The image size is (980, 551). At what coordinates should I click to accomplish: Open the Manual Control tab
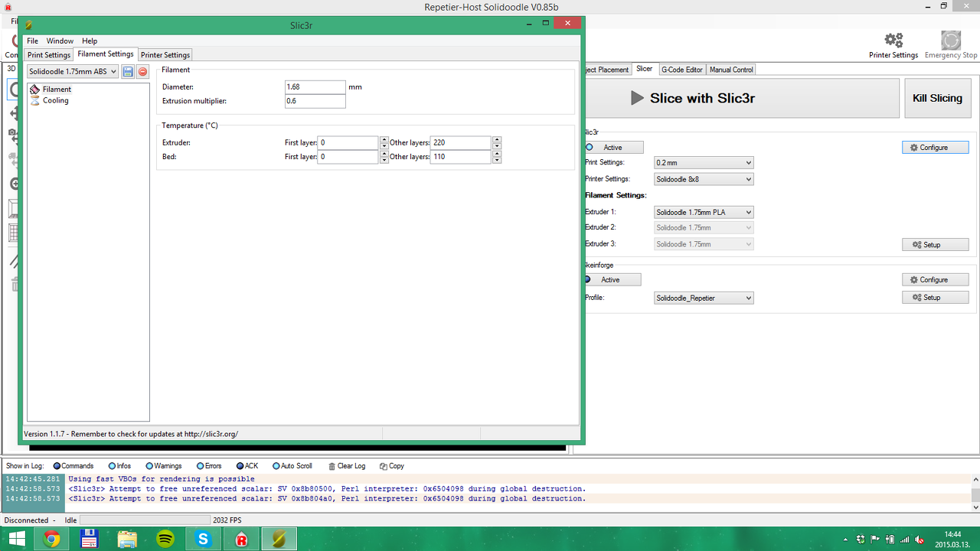click(x=731, y=70)
